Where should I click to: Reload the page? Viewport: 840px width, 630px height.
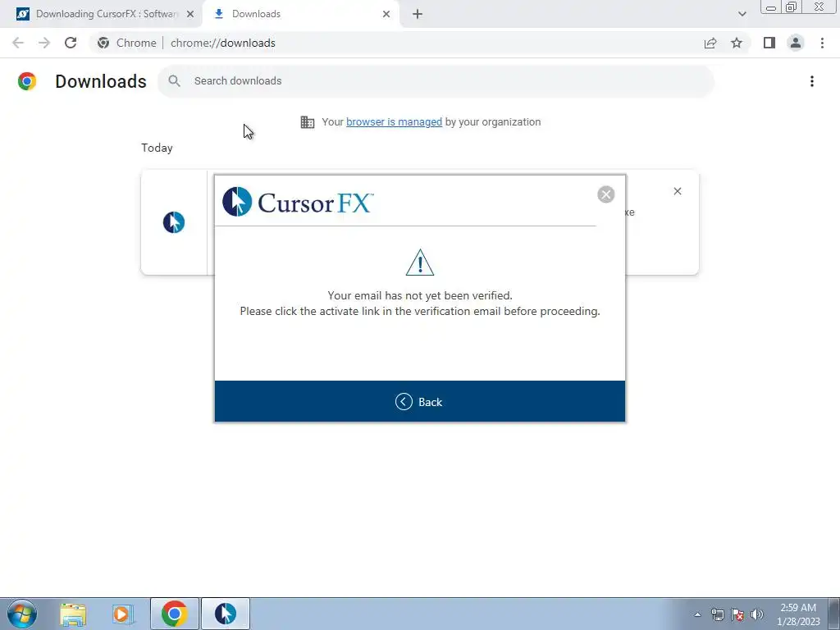coord(71,43)
